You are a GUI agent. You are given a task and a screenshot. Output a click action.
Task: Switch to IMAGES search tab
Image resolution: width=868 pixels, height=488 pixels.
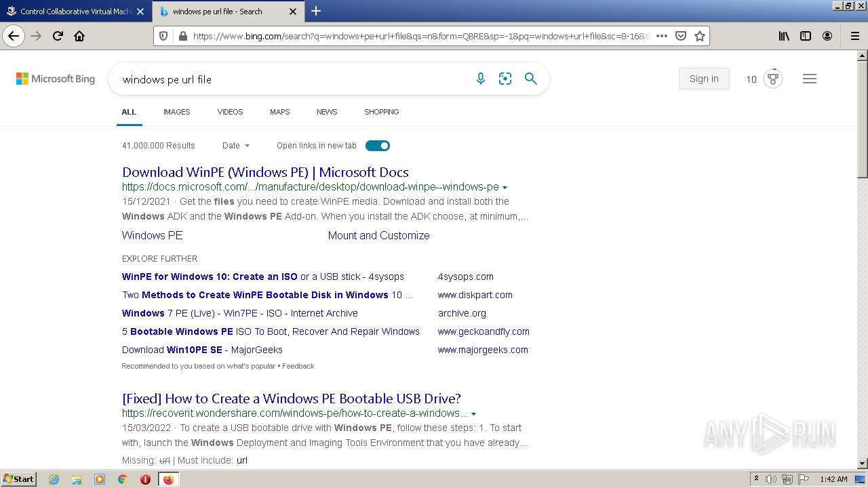176,112
